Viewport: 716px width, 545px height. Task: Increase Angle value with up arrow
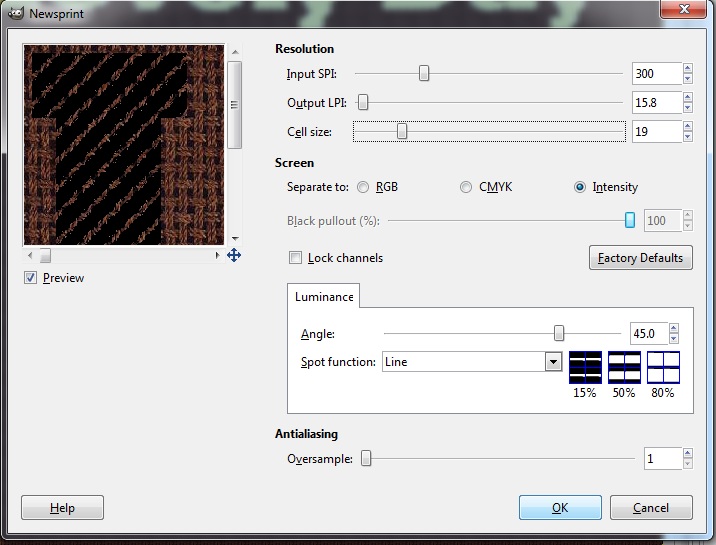click(x=674, y=328)
